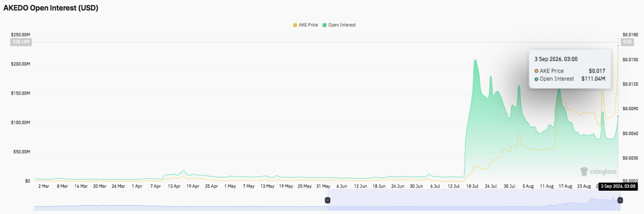Click the 30 Jul date label
Image resolution: width=644 pixels, height=214 pixels.
click(x=509, y=186)
